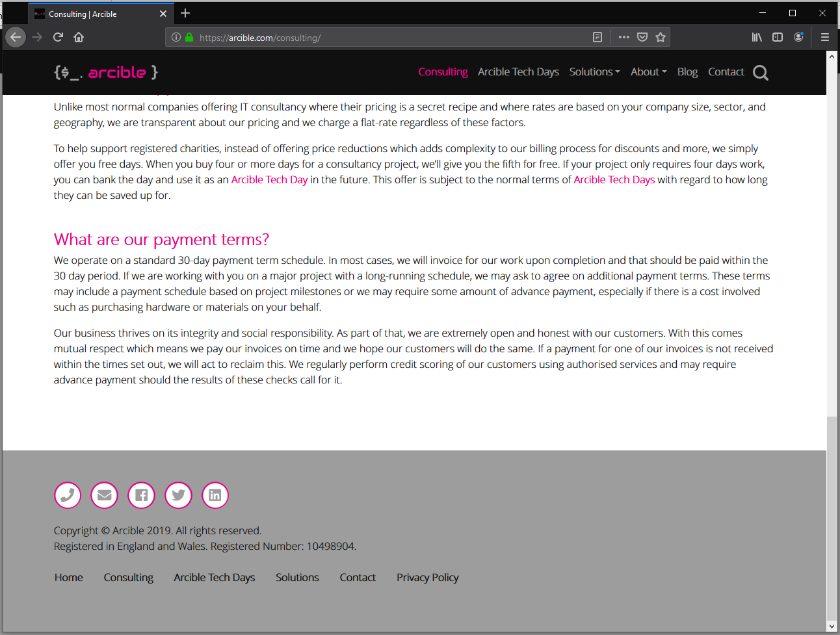Screen dimensions: 840x635
Task: Open the Firefox library icon
Action: tap(756, 37)
